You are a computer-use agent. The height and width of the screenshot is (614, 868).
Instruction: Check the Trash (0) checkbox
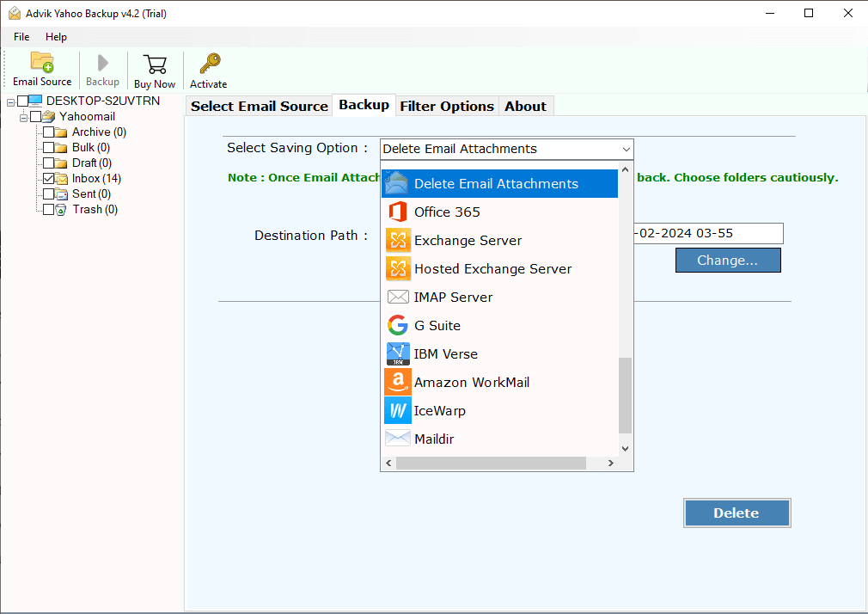click(x=49, y=210)
